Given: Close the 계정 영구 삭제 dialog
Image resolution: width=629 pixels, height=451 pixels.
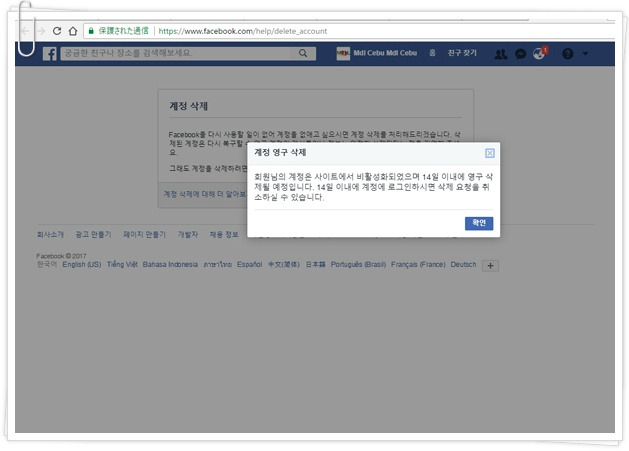Looking at the screenshot, I should pyautogui.click(x=489, y=153).
